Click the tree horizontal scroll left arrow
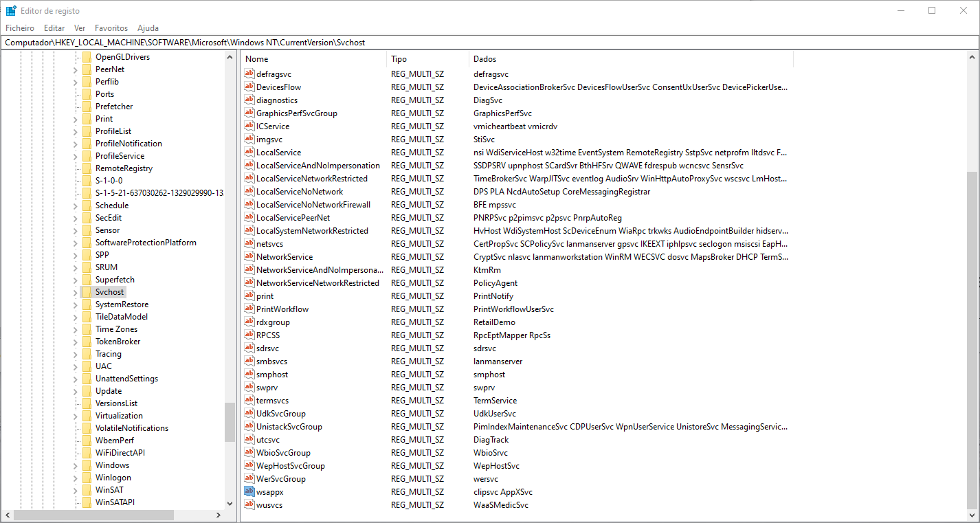The width and height of the screenshot is (980, 523). [x=8, y=515]
